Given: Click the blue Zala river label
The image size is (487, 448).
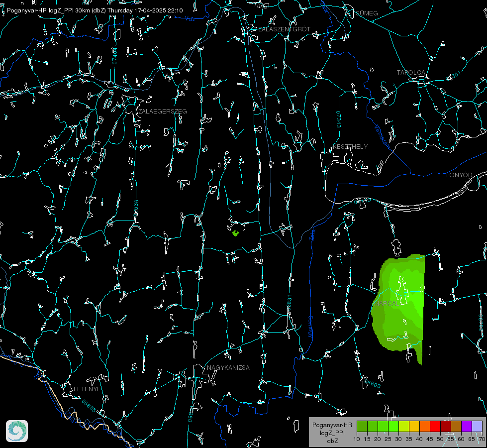Looking at the screenshot, I should pyautogui.click(x=312, y=234).
